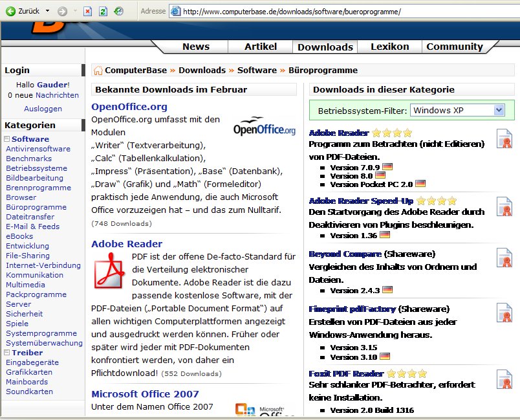Click the Adobe Reader Speed-Up star rating
Viewport: 520px width, 420px height.
pos(437,201)
